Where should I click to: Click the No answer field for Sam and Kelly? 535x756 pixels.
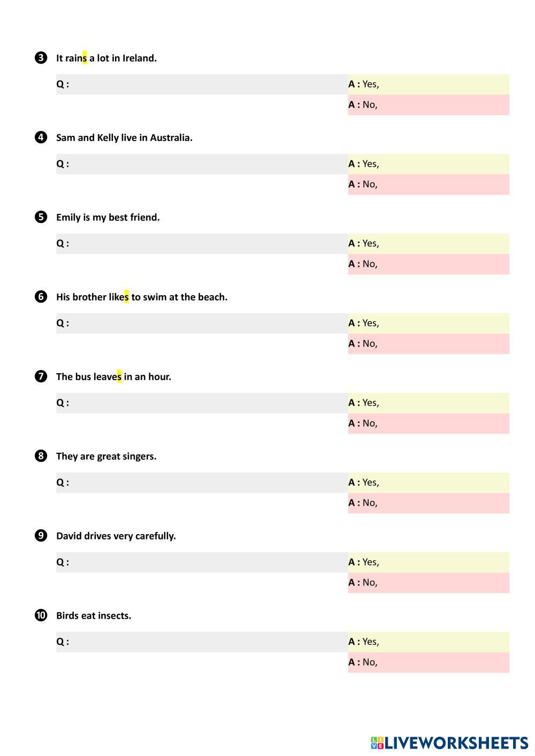pyautogui.click(x=443, y=184)
